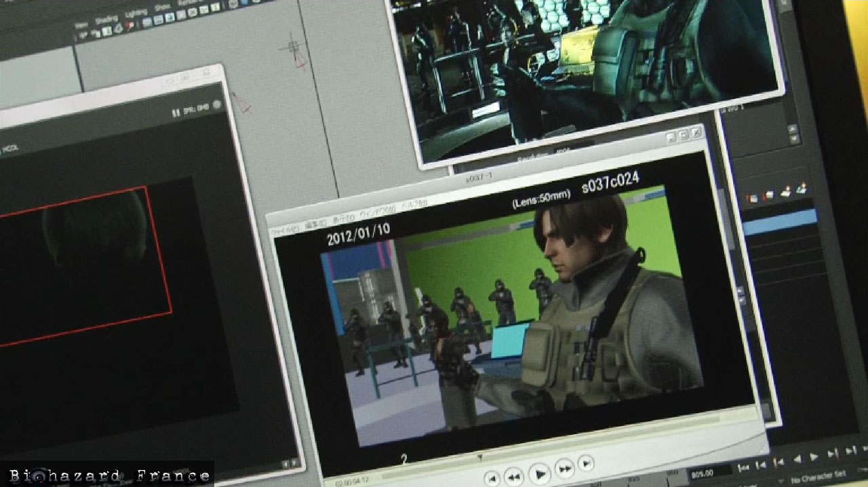Play forwards in Maya's time controls
This screenshot has height=487, width=868.
[x=814, y=456]
